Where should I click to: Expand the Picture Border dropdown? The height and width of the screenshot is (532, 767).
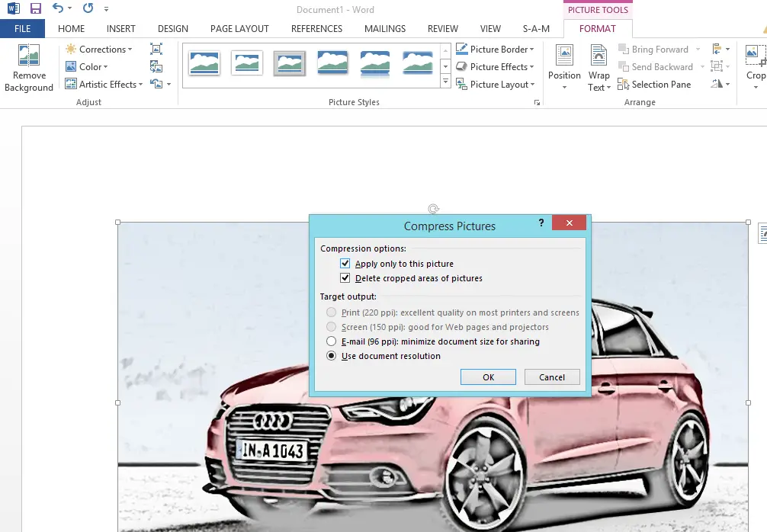coord(495,50)
